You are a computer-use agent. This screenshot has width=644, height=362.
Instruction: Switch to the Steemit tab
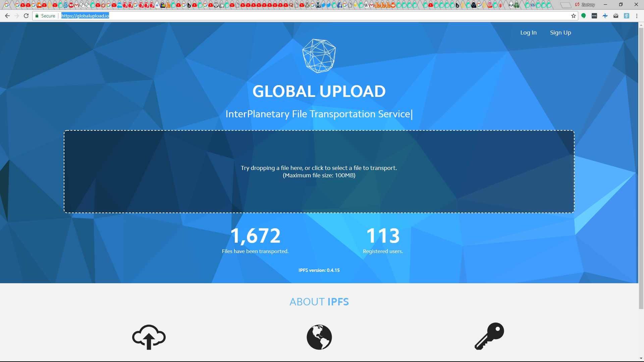click(x=533, y=5)
